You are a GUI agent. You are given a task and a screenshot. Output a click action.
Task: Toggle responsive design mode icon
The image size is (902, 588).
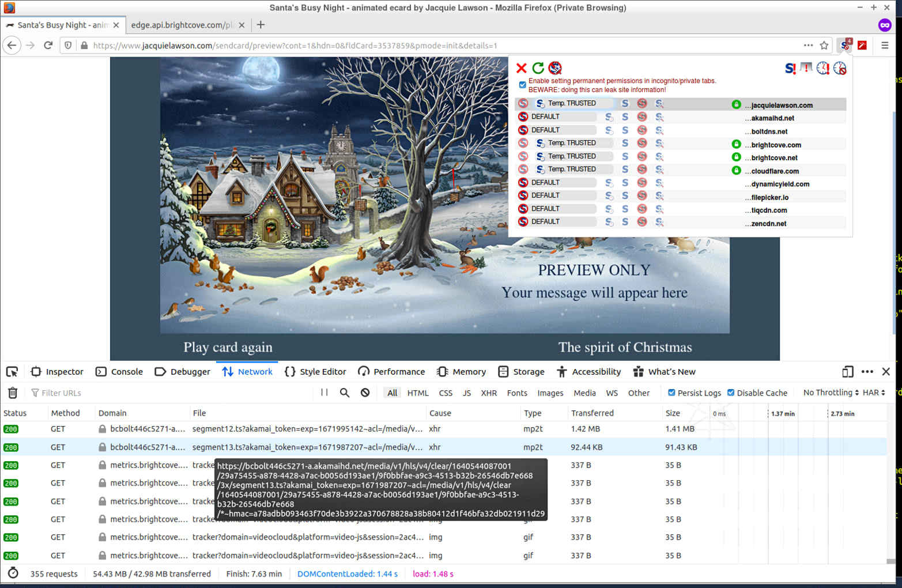pos(847,372)
